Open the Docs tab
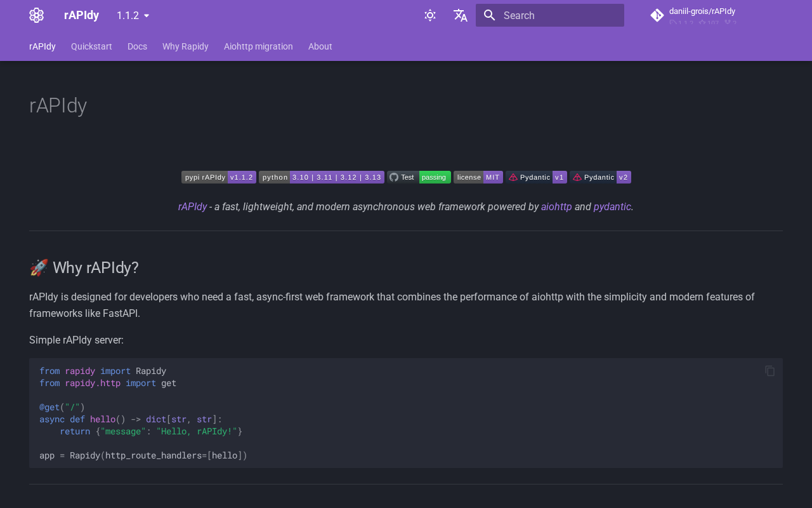Image resolution: width=812 pixels, height=508 pixels. pyautogui.click(x=137, y=46)
